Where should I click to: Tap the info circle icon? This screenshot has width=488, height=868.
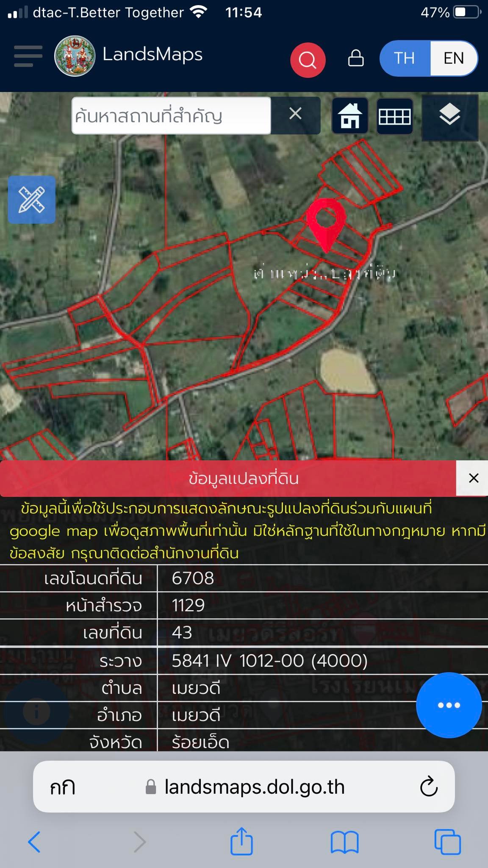(36, 712)
